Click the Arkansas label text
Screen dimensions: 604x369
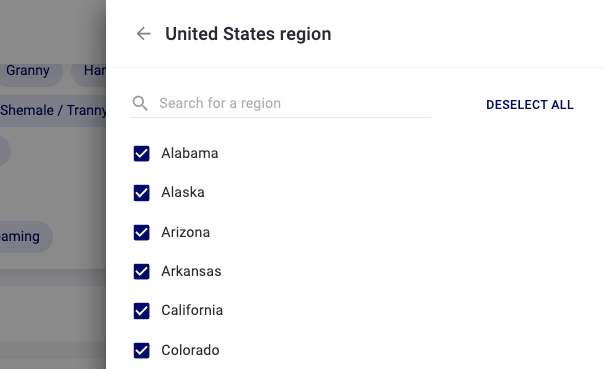[191, 271]
